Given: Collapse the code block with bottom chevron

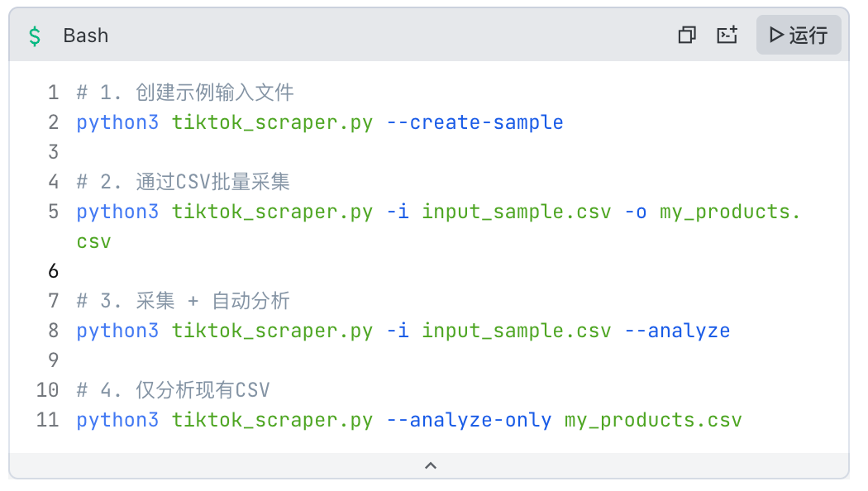Looking at the screenshot, I should (430, 465).
